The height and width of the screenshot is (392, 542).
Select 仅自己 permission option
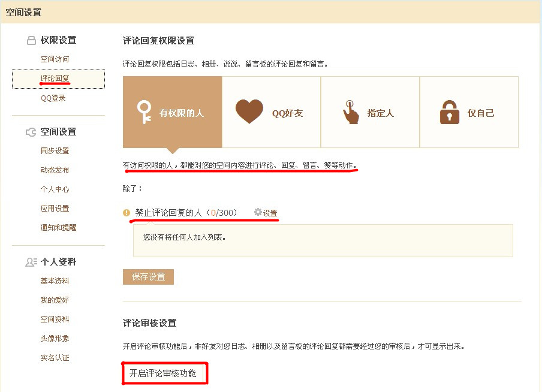(469, 111)
